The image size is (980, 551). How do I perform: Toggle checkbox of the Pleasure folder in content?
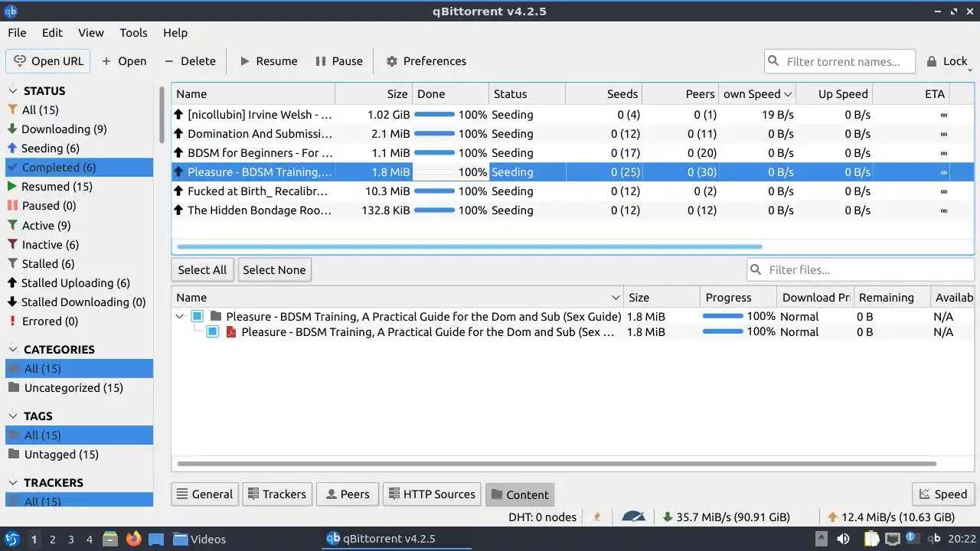197,317
